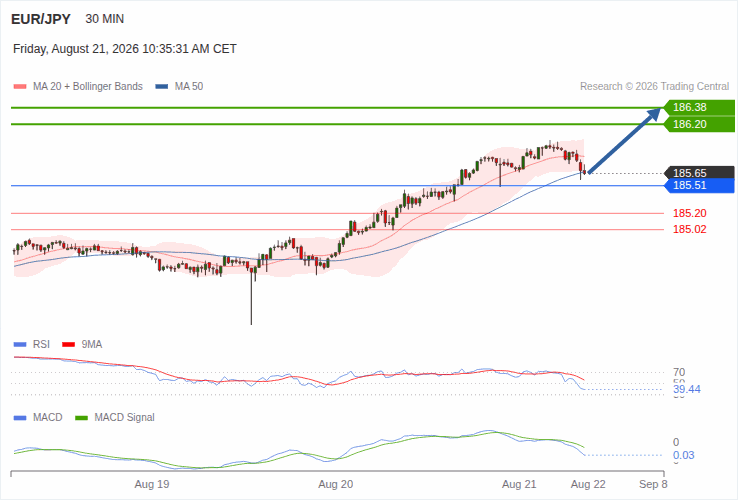The width and height of the screenshot is (738, 500).
Task: Click the MACD Signal indicator label
Action: 124,418
